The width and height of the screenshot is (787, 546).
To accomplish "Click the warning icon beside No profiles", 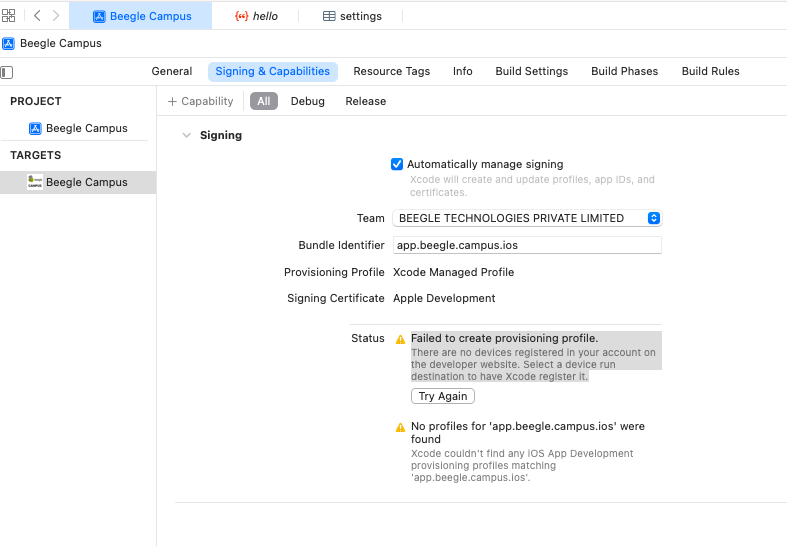I will click(400, 427).
